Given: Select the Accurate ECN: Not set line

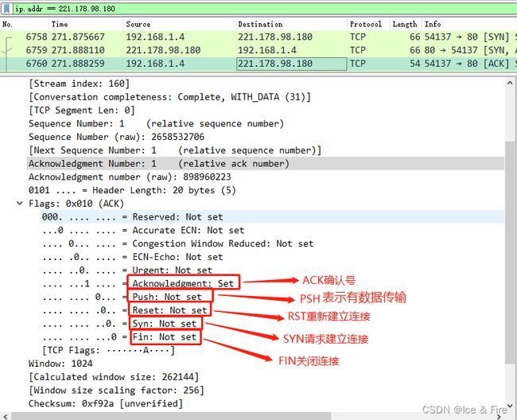Looking at the screenshot, I should pyautogui.click(x=143, y=230).
